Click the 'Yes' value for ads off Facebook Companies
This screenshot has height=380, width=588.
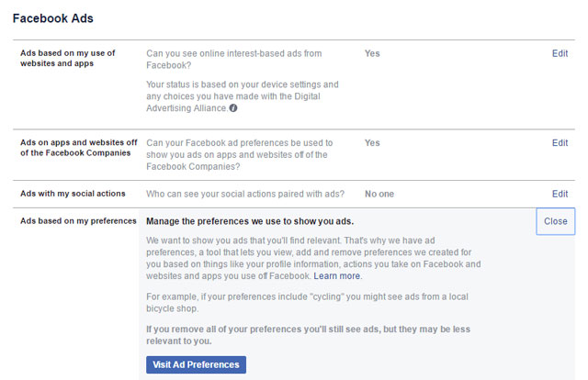coord(372,143)
